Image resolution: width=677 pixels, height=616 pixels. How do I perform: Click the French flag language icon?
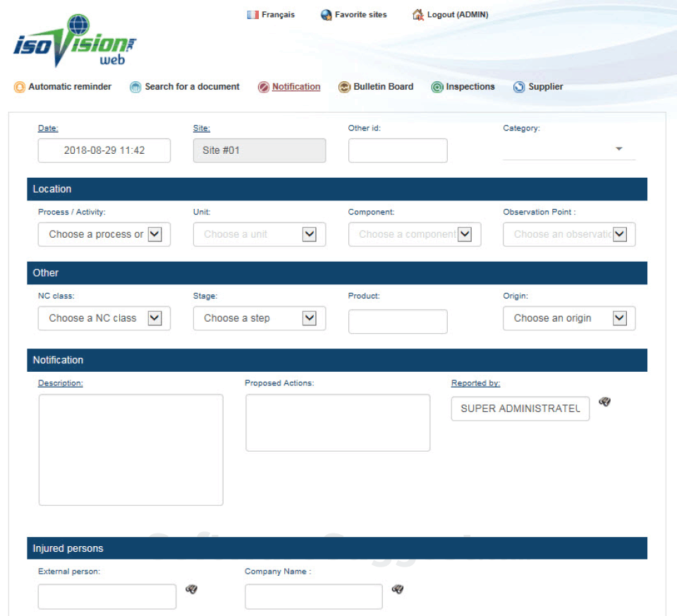252,14
